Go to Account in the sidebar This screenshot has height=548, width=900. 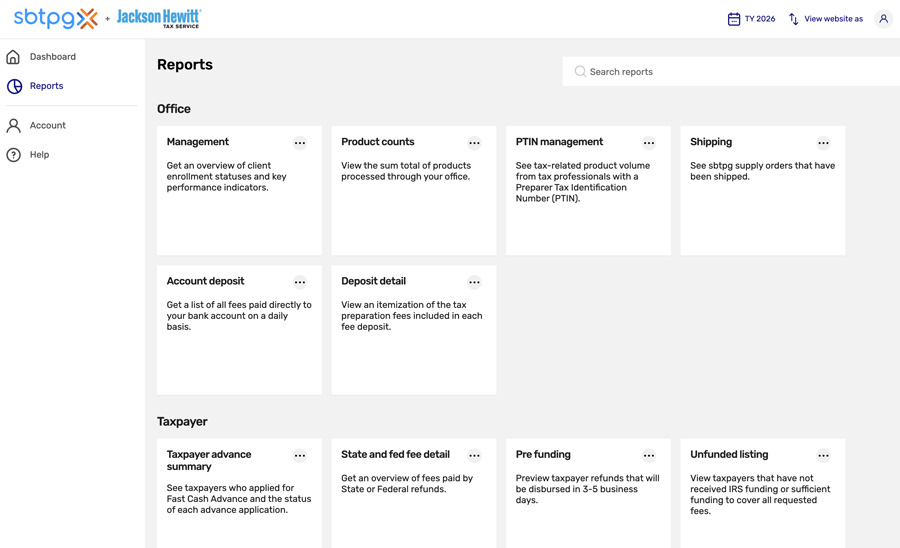pos(47,126)
